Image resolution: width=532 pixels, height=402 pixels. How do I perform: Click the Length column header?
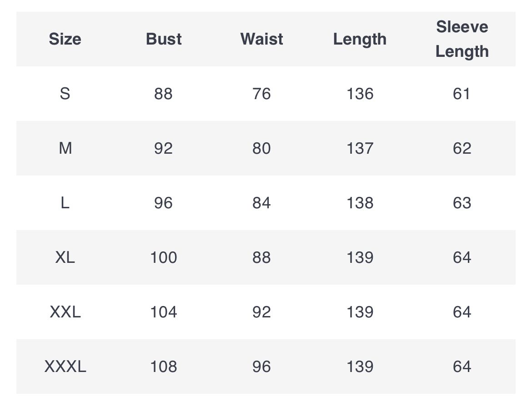pos(360,40)
